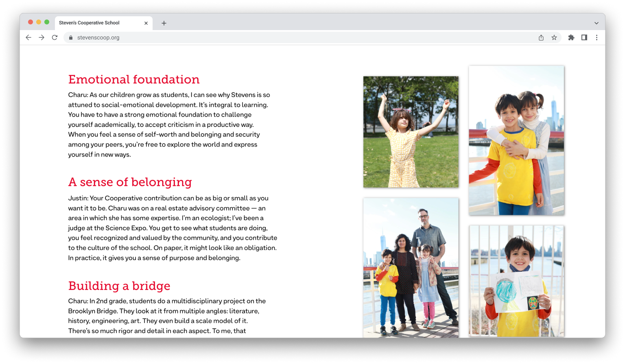Reload the stevenscoop.org page
This screenshot has height=364, width=625.
point(55,37)
